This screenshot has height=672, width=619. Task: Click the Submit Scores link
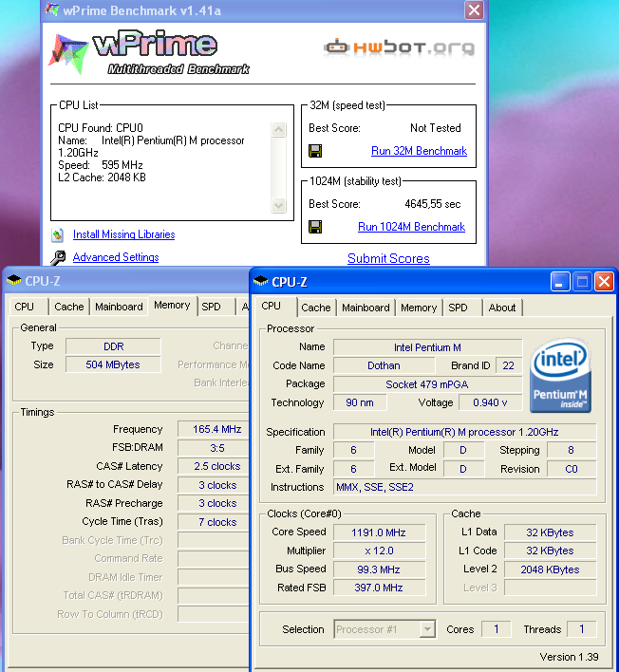(x=388, y=258)
